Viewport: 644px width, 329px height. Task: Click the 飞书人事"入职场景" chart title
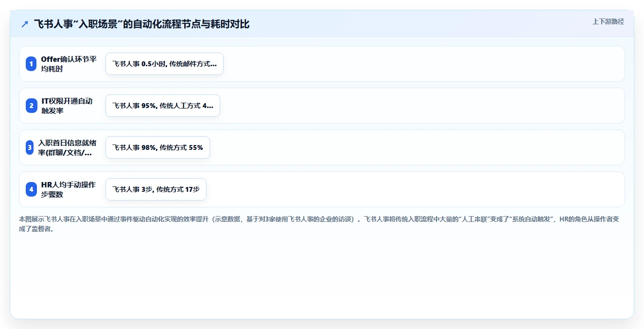141,24
